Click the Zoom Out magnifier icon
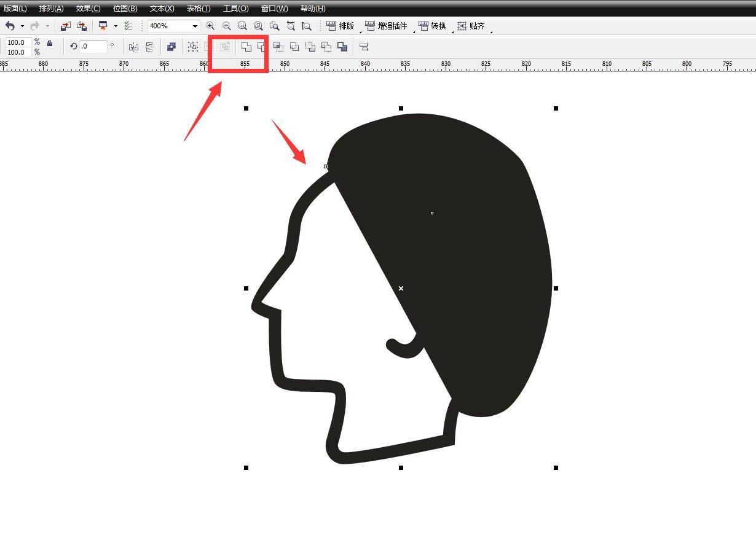The height and width of the screenshot is (535, 756). click(226, 26)
